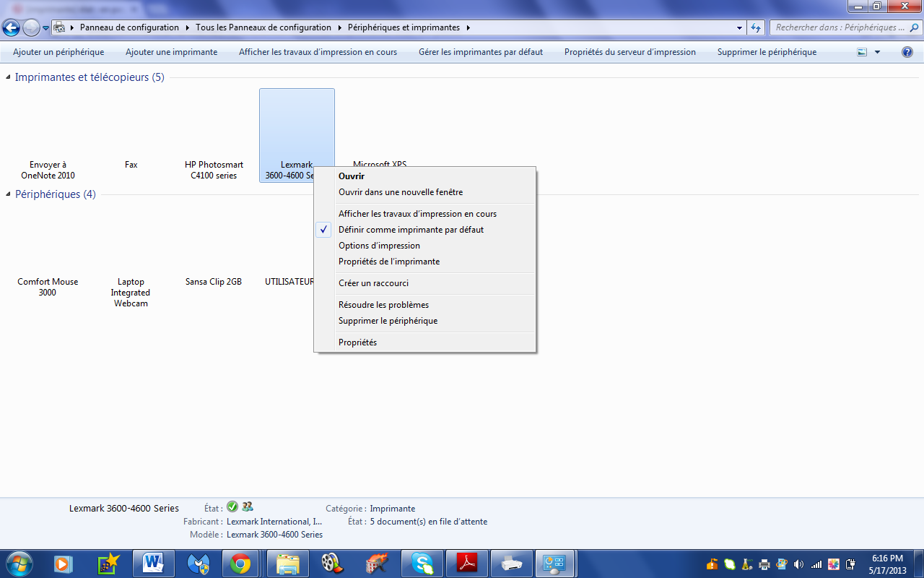Expand the arrow after Périphériques et imprimantes breadcrumb

pos(468,27)
